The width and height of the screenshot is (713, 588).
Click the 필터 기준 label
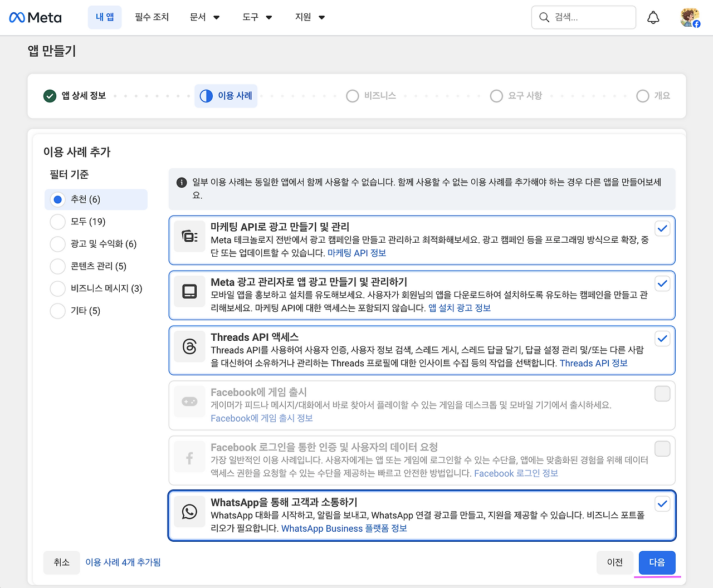69,175
